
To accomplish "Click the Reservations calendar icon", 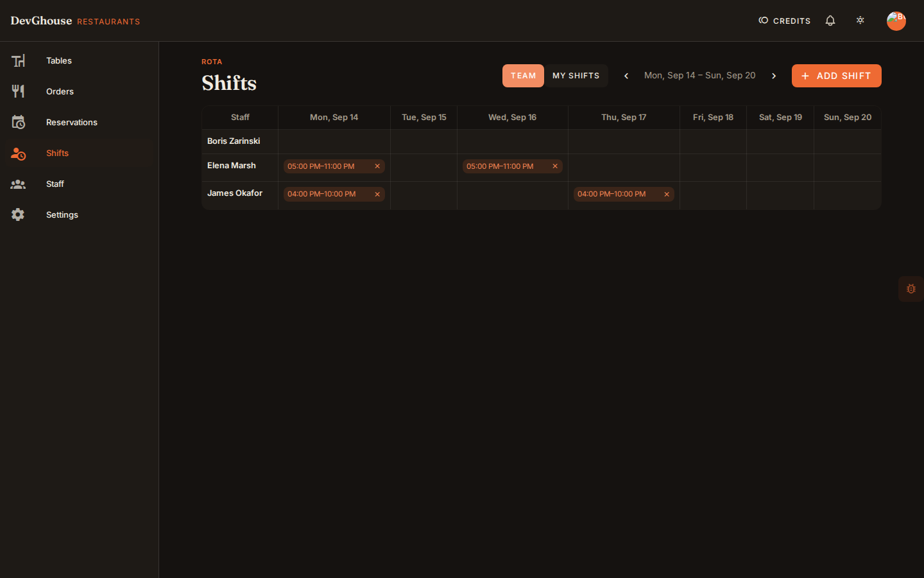I will pyautogui.click(x=18, y=122).
